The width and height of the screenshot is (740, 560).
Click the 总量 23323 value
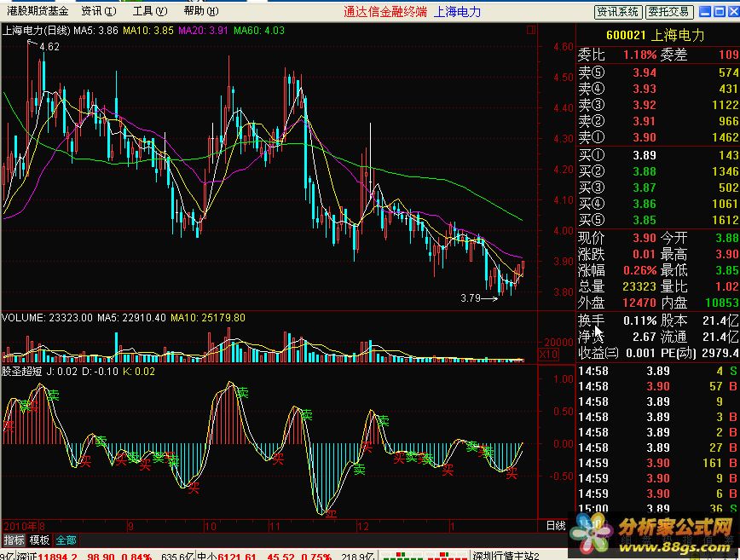[x=639, y=286]
